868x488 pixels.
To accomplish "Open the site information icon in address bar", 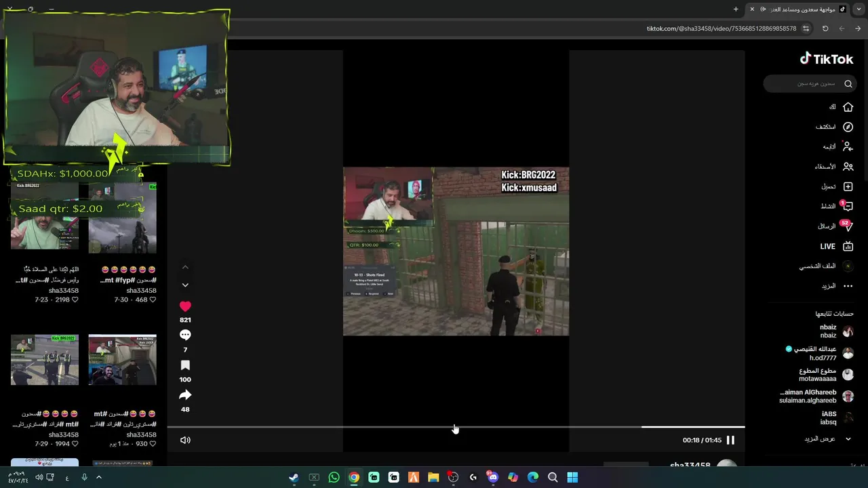I will click(806, 28).
